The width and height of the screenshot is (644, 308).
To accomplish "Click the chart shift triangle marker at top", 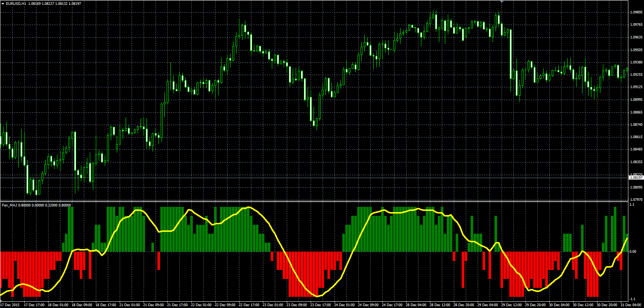I will click(x=502, y=1).
